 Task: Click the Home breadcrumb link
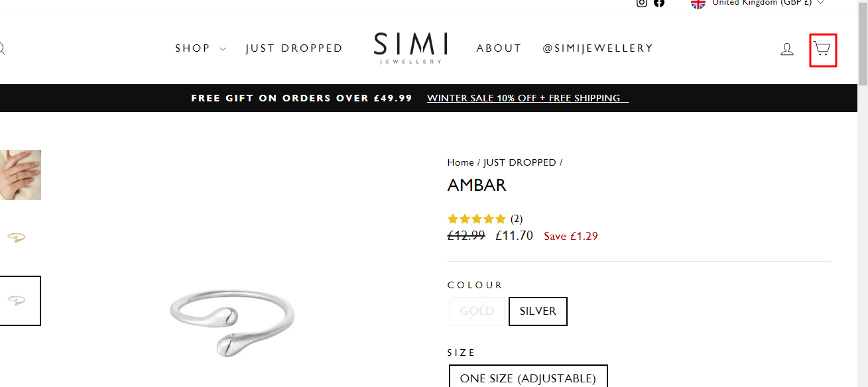tap(460, 162)
